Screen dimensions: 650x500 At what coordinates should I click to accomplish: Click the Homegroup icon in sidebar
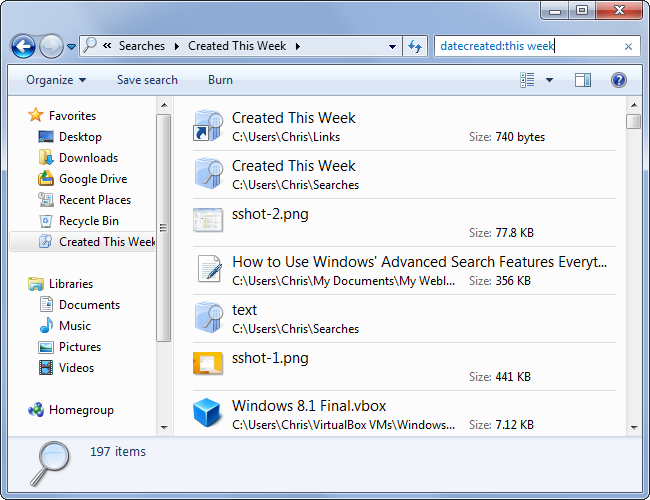(36, 410)
